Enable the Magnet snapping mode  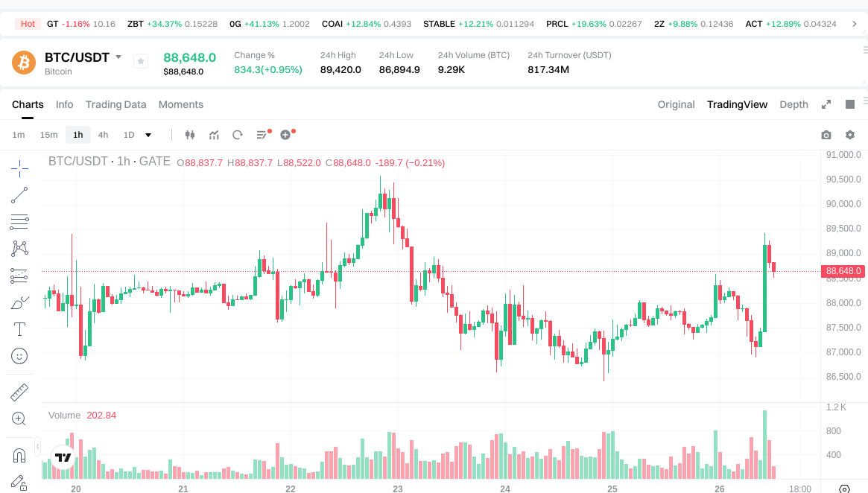tap(19, 454)
